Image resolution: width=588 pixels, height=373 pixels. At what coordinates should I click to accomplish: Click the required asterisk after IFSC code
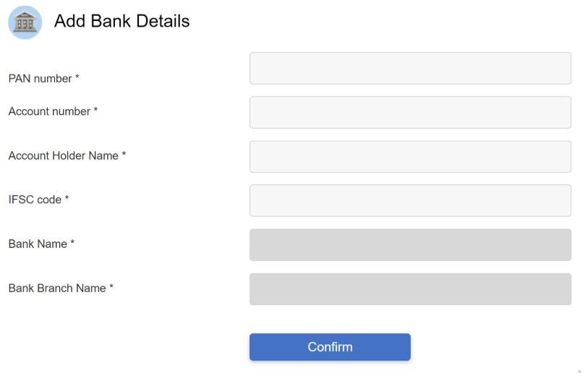tap(67, 200)
